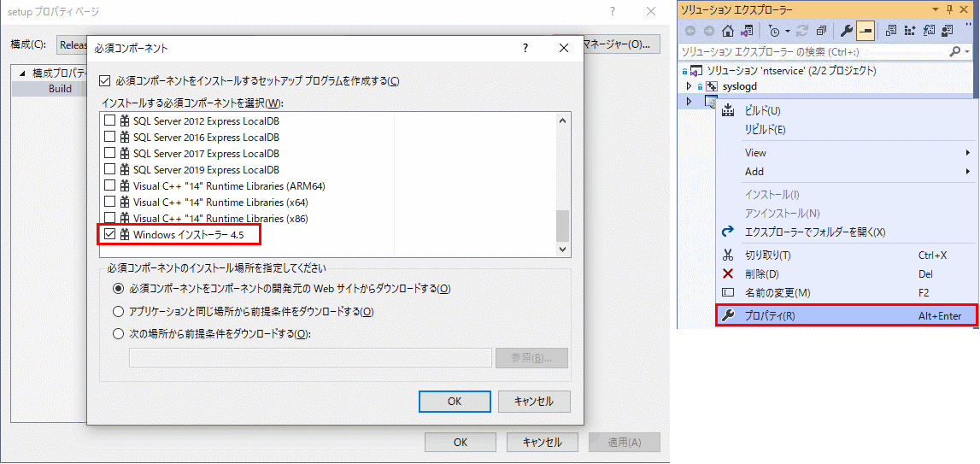Open the View submenu
This screenshot has height=464, width=980.
pos(848,153)
